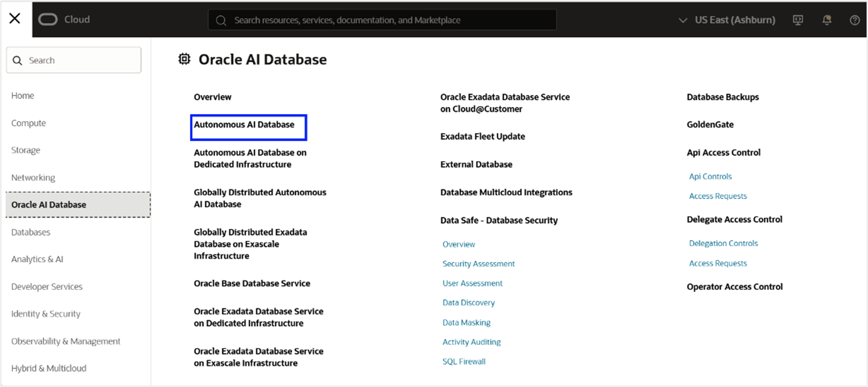Open Api Controls link
868x387 pixels.
710,176
